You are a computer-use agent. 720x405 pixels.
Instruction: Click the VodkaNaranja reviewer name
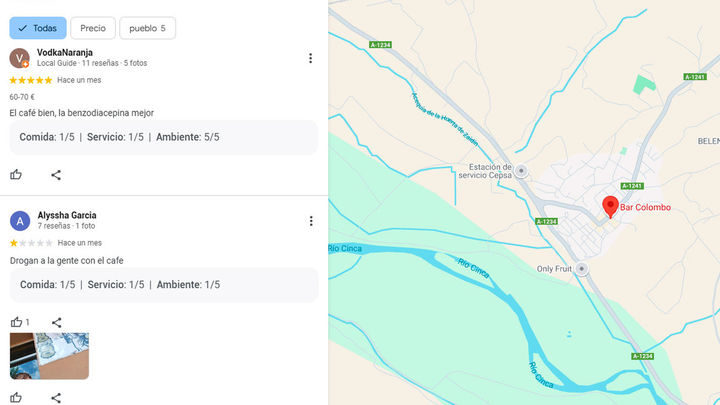click(65, 52)
